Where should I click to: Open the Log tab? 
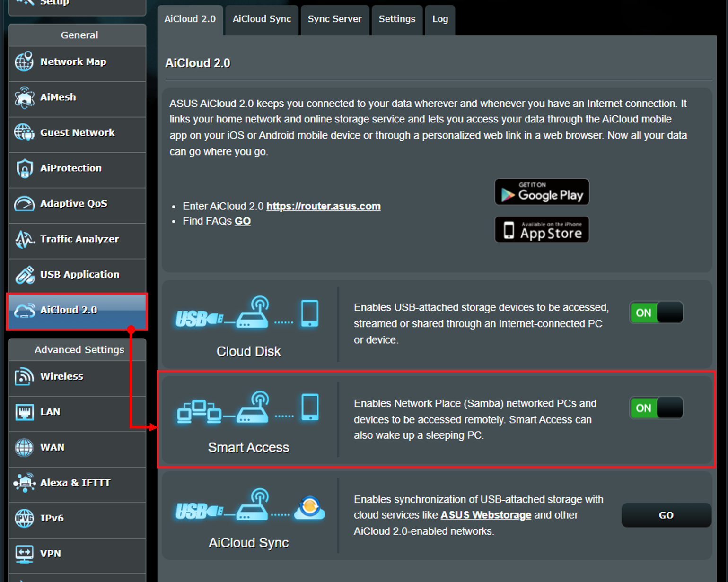[x=440, y=19]
